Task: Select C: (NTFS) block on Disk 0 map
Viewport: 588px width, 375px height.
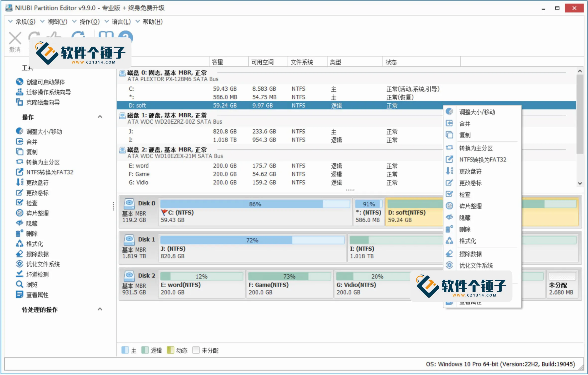Action: [x=255, y=212]
